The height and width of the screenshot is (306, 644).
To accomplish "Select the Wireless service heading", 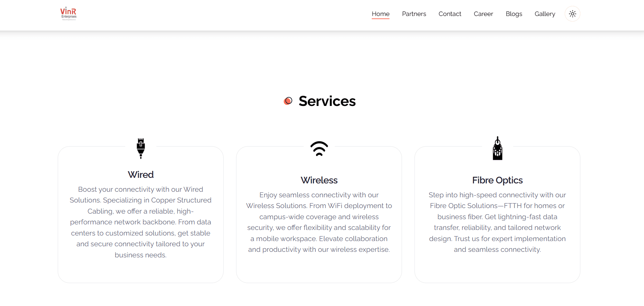I will pyautogui.click(x=319, y=180).
